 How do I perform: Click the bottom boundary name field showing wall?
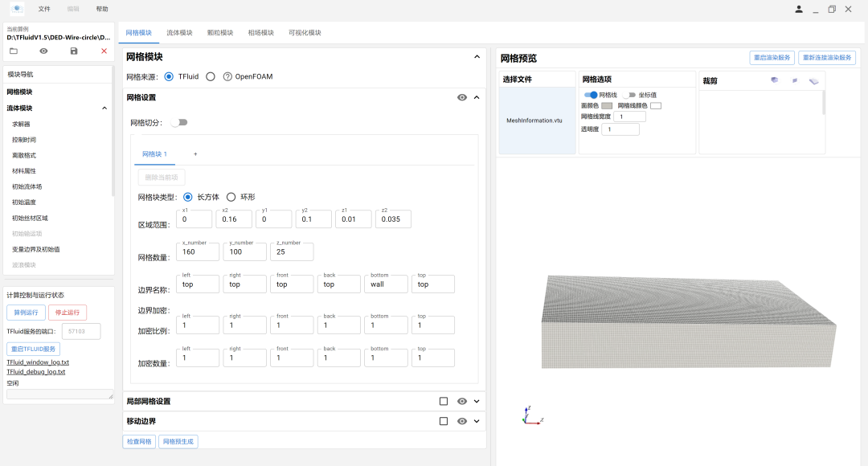tap(386, 284)
